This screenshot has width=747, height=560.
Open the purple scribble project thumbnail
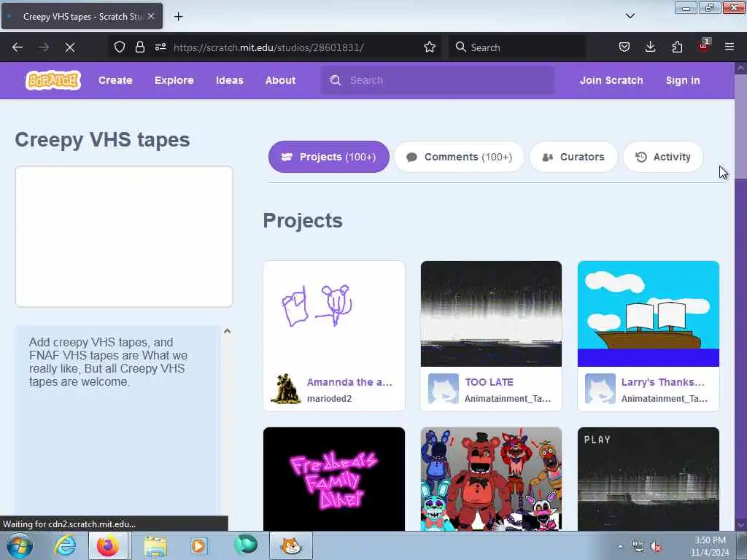[334, 314]
